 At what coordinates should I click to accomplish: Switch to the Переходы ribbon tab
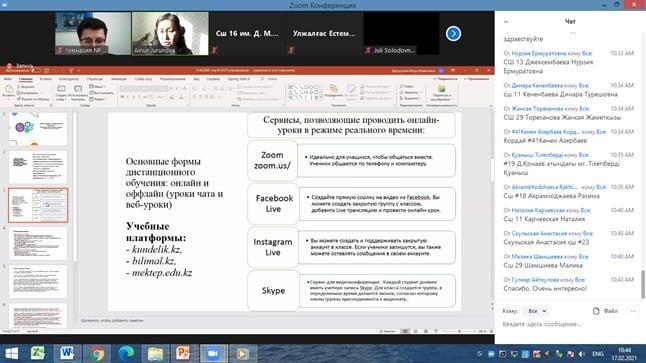pyautogui.click(x=95, y=79)
